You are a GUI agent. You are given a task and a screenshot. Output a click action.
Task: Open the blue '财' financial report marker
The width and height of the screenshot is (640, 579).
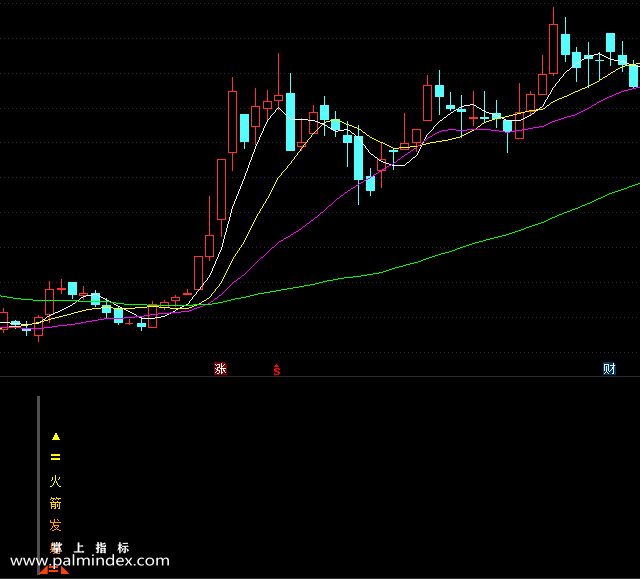[609, 369]
